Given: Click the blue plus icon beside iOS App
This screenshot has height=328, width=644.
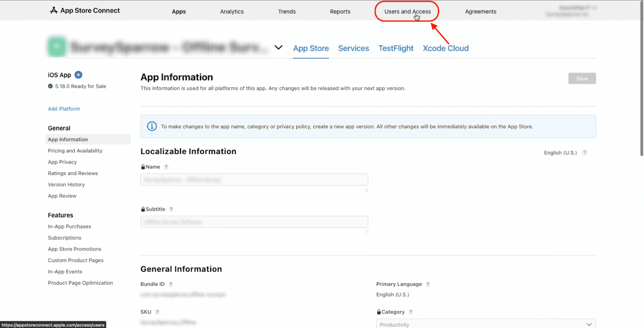Looking at the screenshot, I should click(x=78, y=75).
